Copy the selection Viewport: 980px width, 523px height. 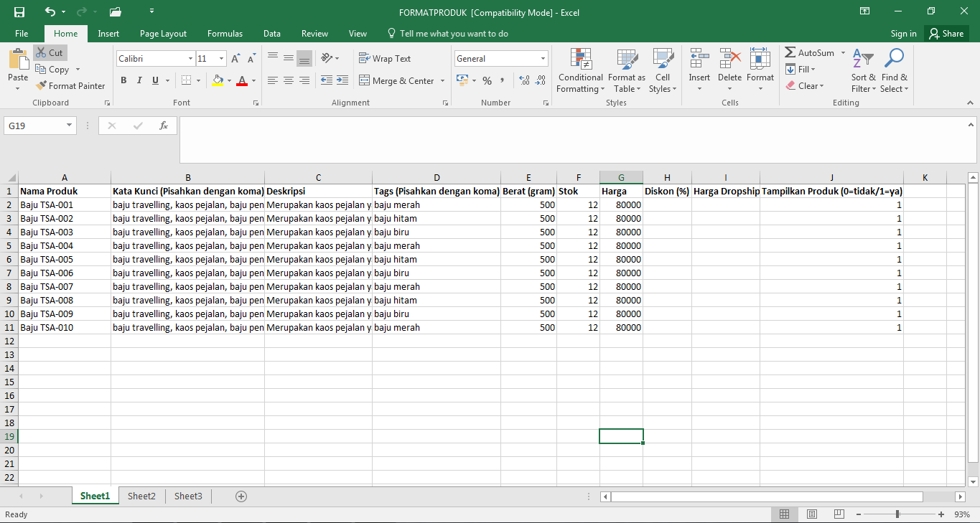(52, 70)
